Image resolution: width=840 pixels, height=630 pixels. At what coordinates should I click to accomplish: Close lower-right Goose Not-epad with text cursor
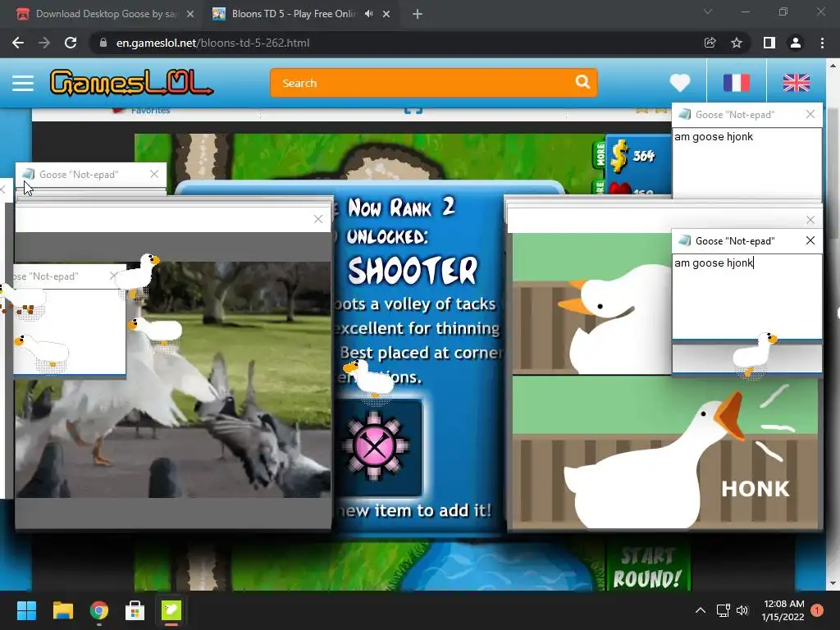[x=810, y=240]
